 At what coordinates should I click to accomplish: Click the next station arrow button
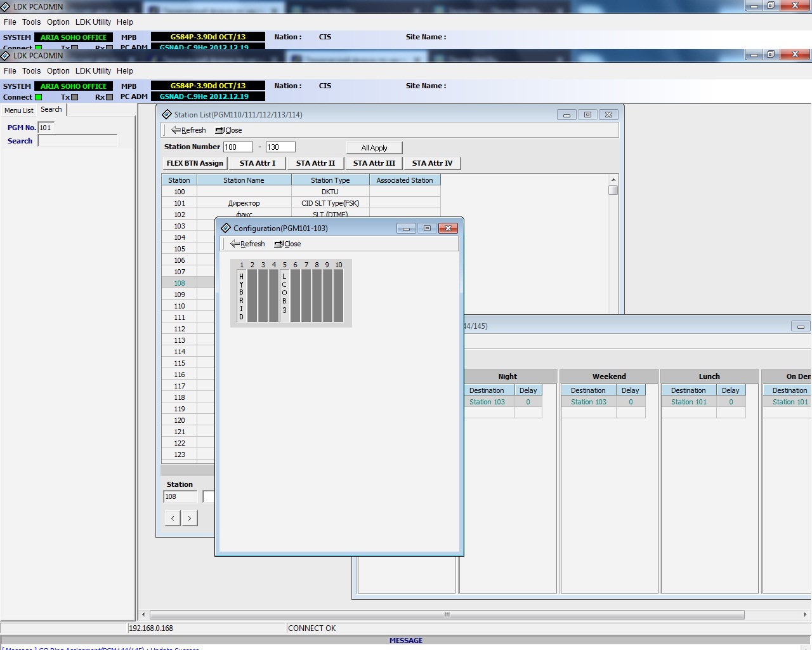[190, 518]
